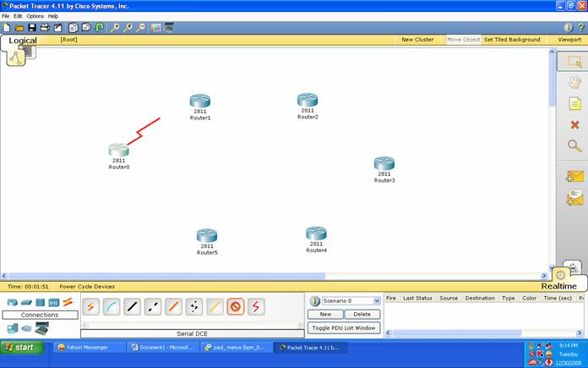Click the New scenario button
The image size is (588, 368).
(325, 314)
